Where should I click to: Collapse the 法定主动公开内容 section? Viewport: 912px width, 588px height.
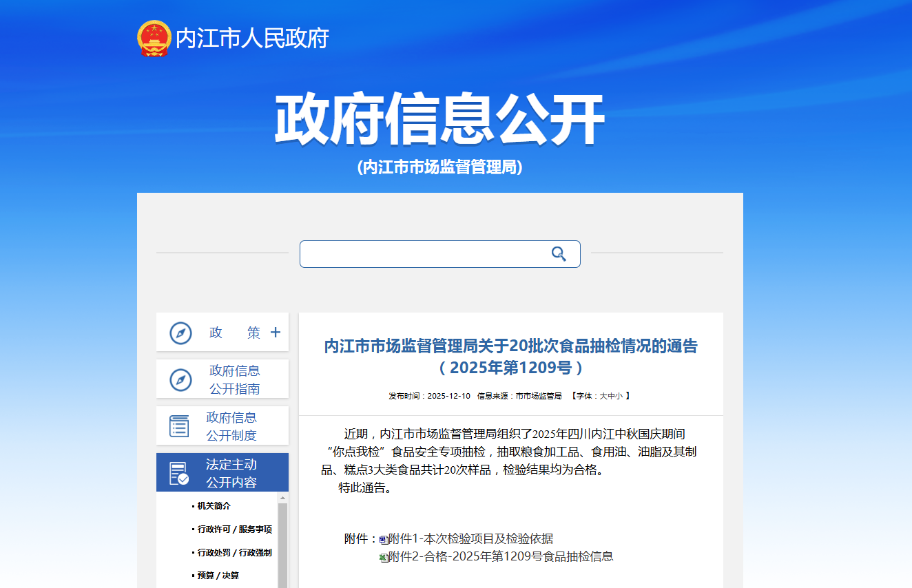coord(231,473)
